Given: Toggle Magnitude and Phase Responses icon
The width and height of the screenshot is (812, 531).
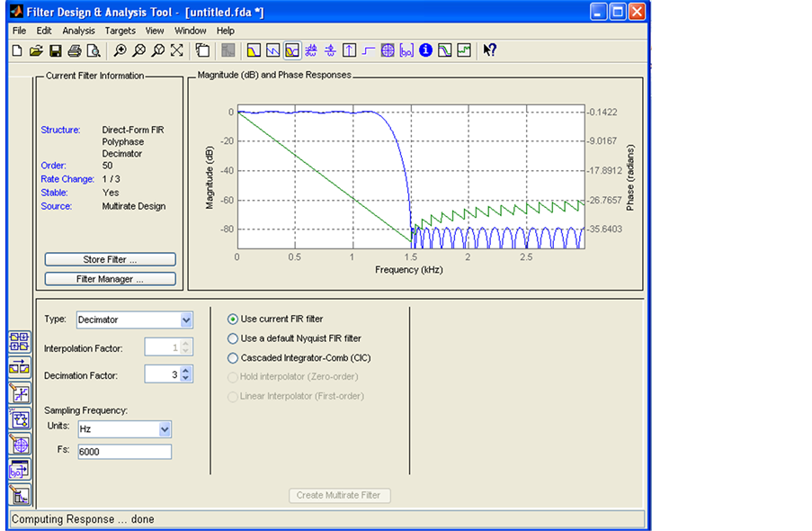Looking at the screenshot, I should click(292, 50).
